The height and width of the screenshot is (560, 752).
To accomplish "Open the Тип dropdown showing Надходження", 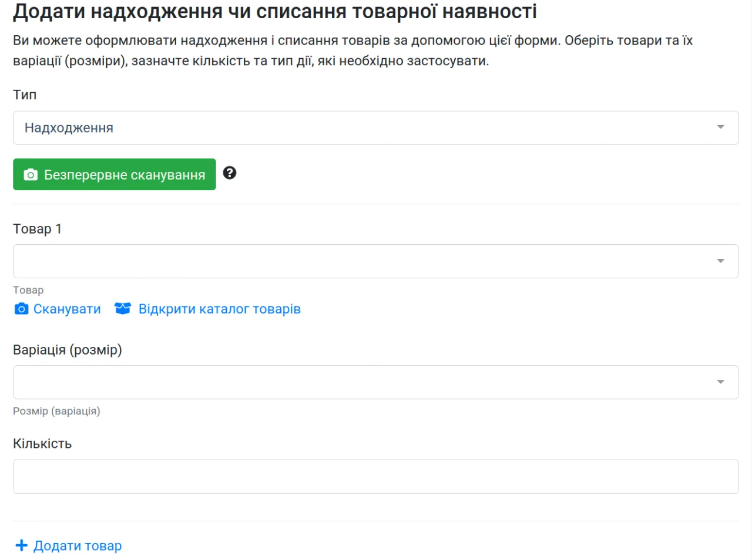I will (376, 128).
